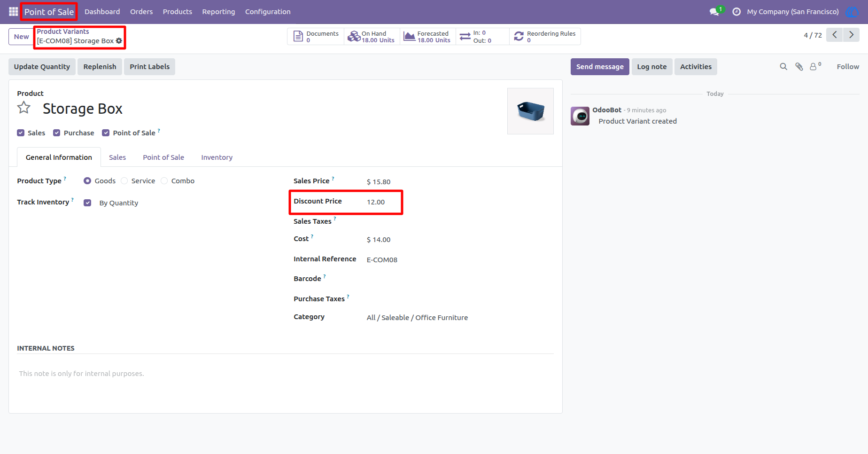Viewport: 868px width, 454px height.
Task: Select Service product type
Action: coord(124,181)
